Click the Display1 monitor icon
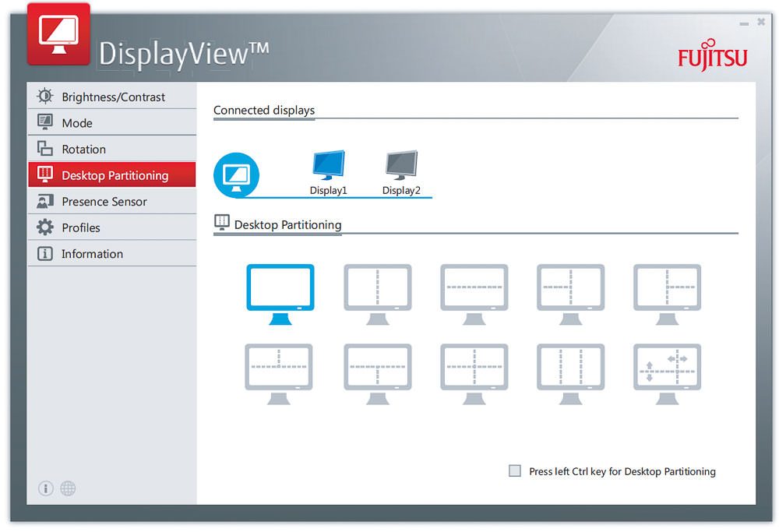 pyautogui.click(x=329, y=165)
